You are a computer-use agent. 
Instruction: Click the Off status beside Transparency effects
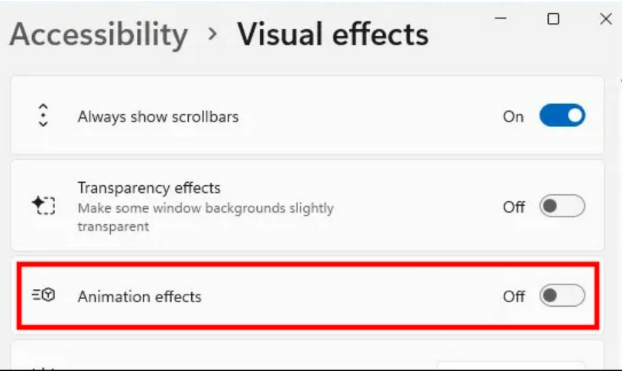point(514,207)
